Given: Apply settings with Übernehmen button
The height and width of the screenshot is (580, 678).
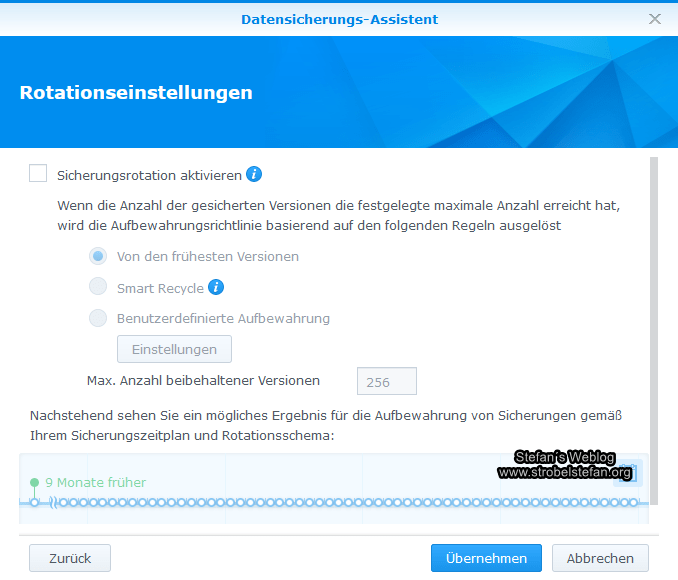Looking at the screenshot, I should click(486, 558).
